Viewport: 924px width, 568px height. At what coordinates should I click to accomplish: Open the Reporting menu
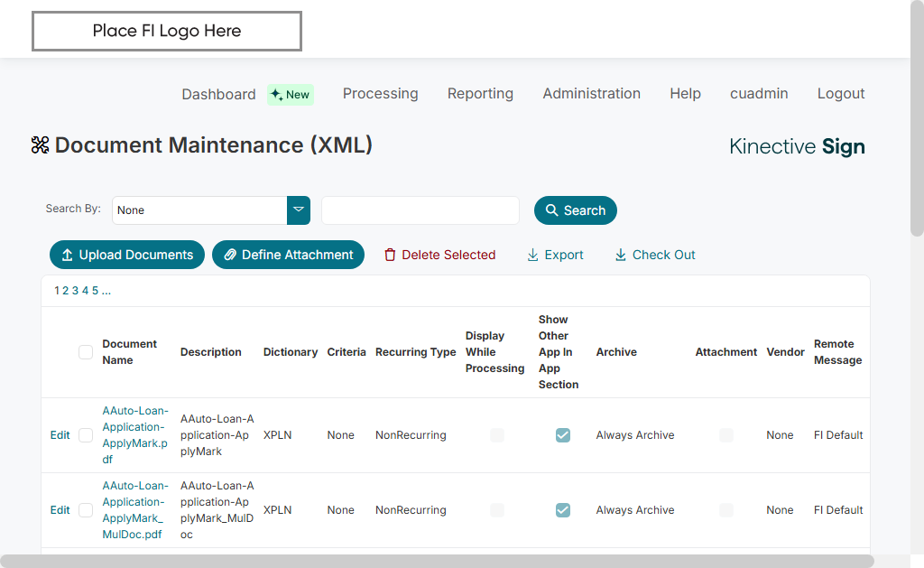(480, 94)
